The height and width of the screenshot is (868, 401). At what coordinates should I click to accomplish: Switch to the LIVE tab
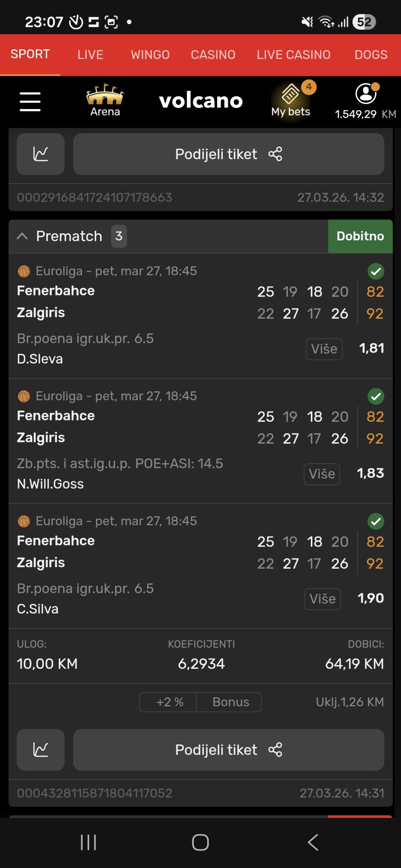(x=90, y=55)
